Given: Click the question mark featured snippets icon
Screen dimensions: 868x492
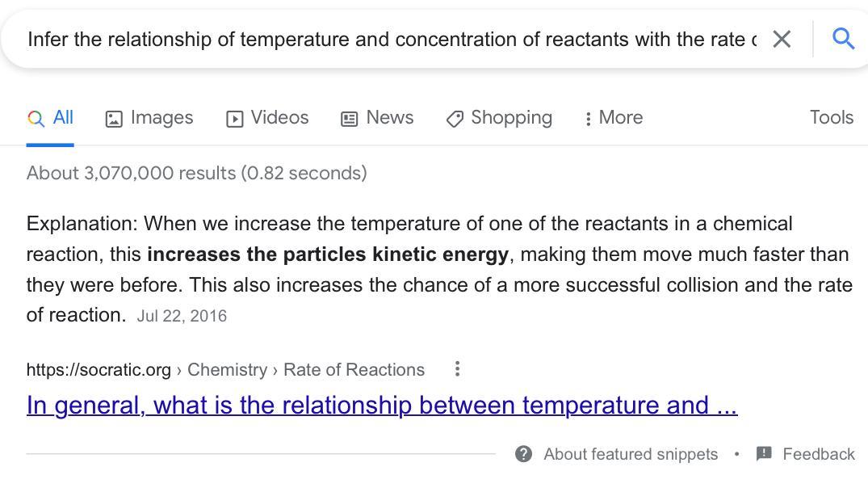Looking at the screenshot, I should [523, 454].
